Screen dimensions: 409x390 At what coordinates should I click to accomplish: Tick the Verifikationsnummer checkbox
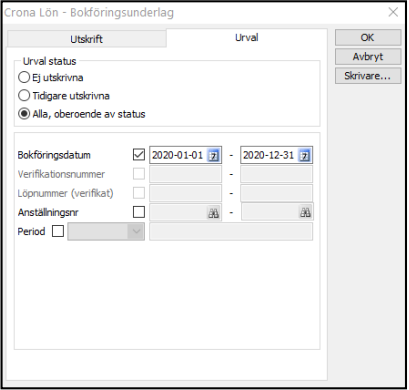tap(139, 174)
